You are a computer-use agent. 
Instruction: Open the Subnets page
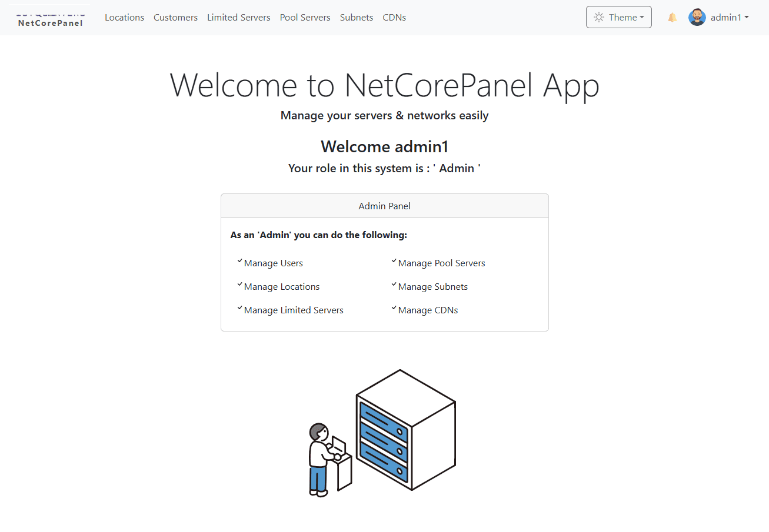click(357, 18)
